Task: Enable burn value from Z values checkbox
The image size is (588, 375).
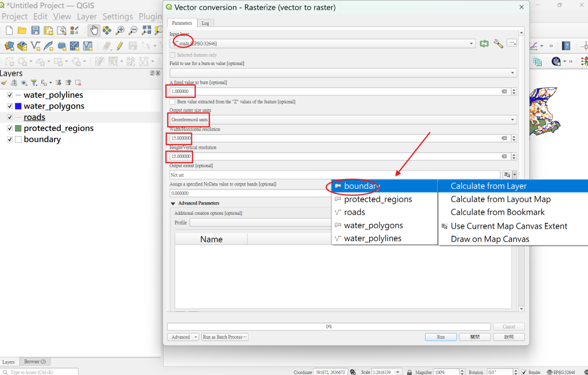Action: 172,102
